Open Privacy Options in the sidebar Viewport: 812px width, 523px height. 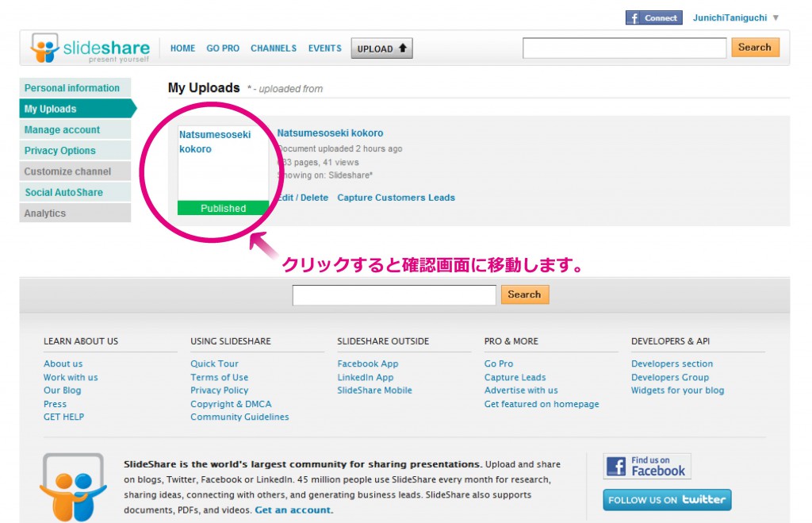click(x=75, y=150)
